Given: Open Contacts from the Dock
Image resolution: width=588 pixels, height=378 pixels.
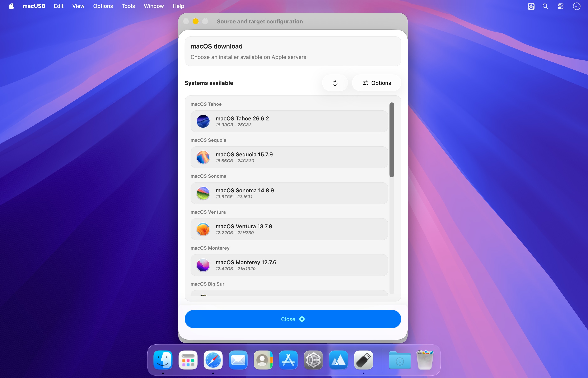Looking at the screenshot, I should pyautogui.click(x=263, y=360).
